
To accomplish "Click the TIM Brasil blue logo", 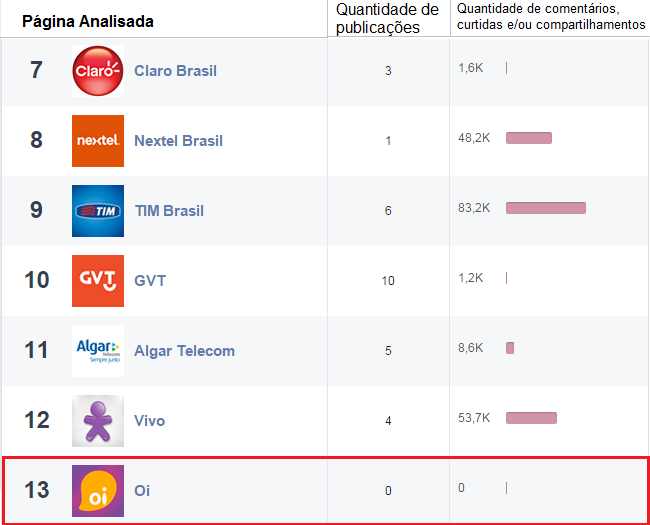I will (98, 210).
